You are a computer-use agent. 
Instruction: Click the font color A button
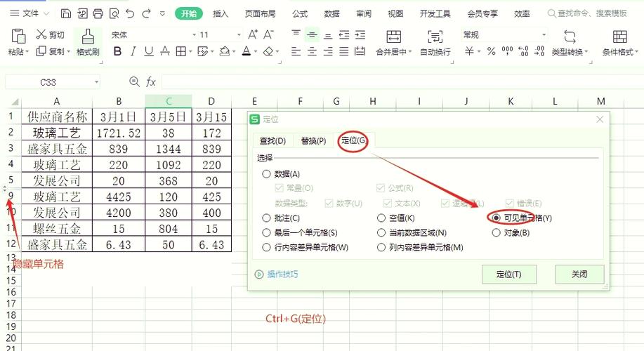(x=247, y=51)
